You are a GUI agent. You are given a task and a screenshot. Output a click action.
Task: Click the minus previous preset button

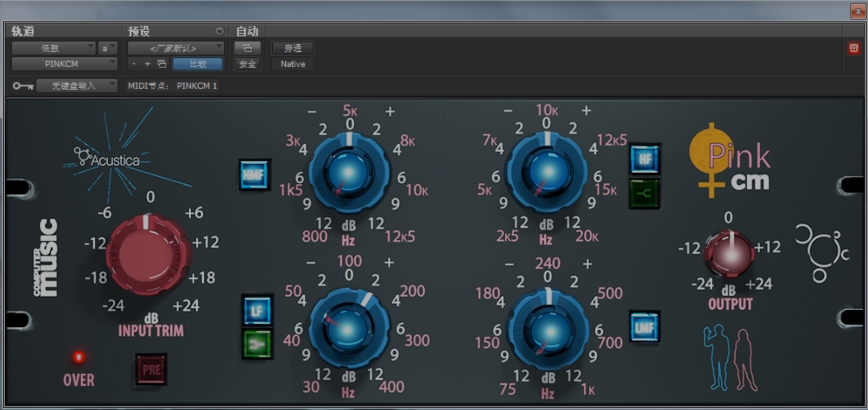pyautogui.click(x=134, y=64)
